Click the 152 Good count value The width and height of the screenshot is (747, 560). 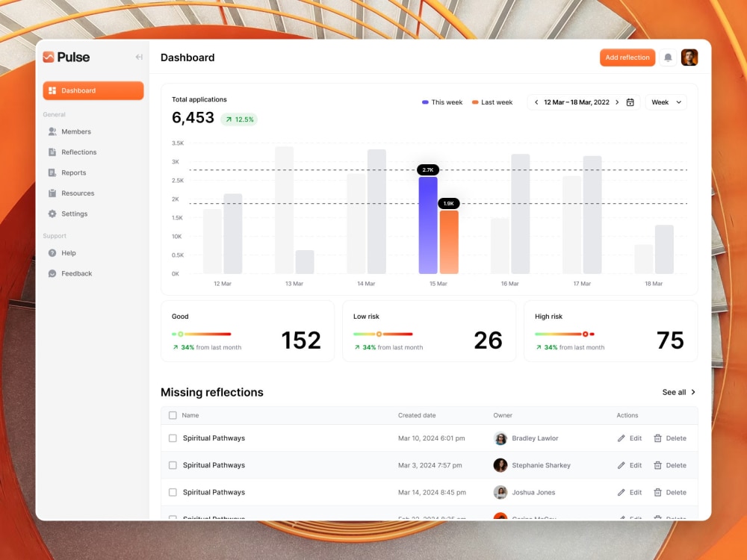point(301,340)
